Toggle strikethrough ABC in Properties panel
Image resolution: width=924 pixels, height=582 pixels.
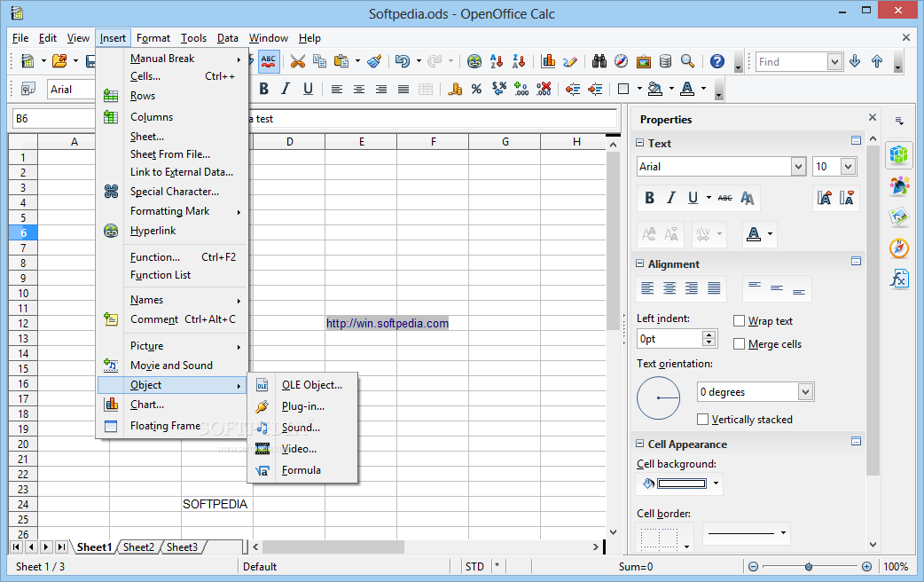click(x=725, y=198)
